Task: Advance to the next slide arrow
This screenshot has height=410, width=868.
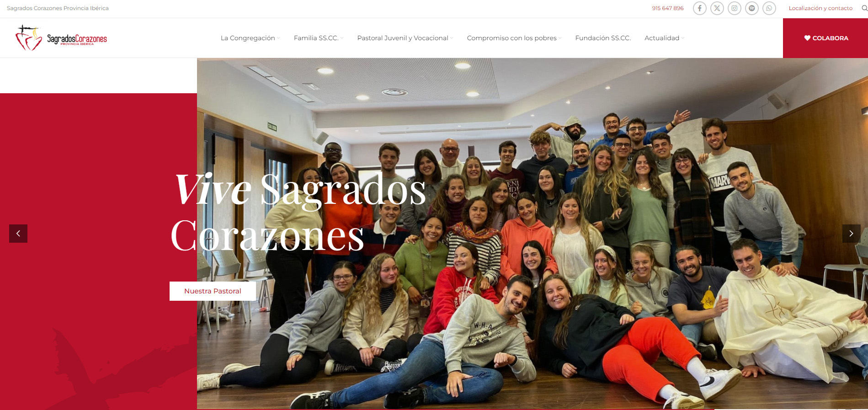Action: tap(851, 234)
